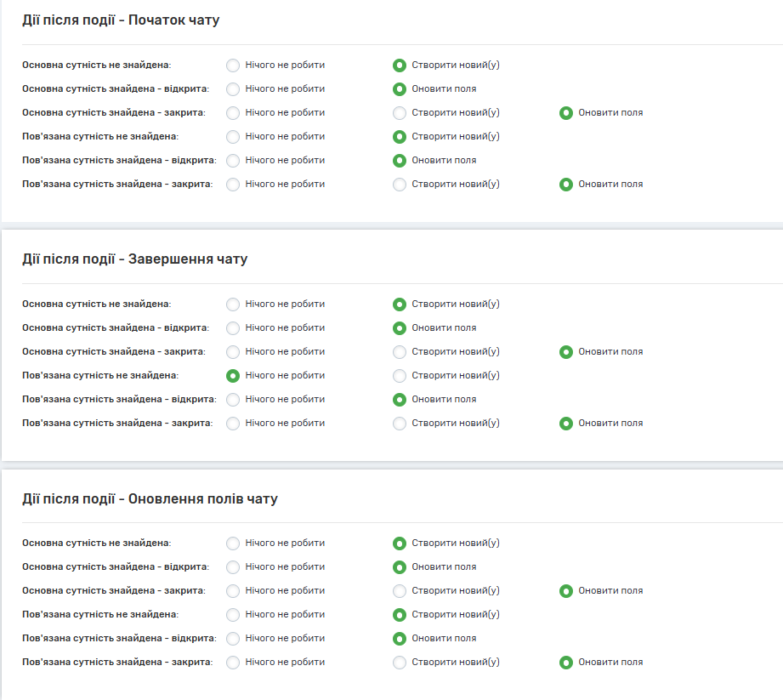Оновлення полів чату: 'Оновити поля' for open main entity
This screenshot has height=700, width=783.
point(400,567)
